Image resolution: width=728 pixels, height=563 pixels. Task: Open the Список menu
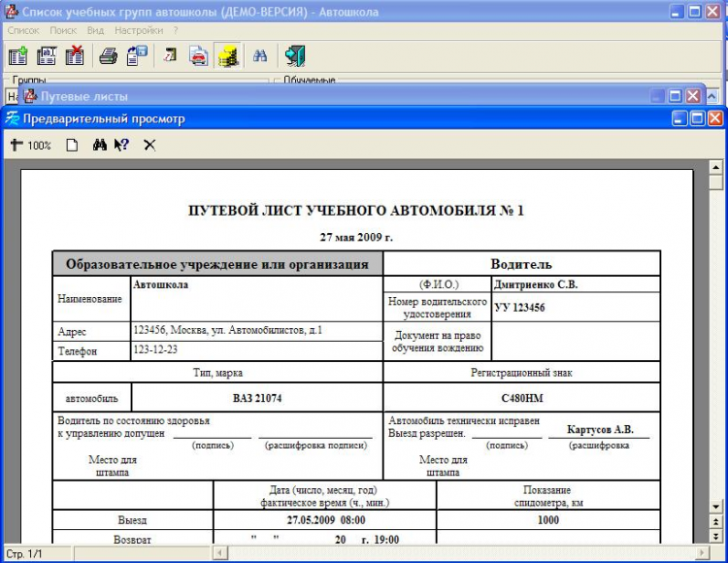point(23,31)
